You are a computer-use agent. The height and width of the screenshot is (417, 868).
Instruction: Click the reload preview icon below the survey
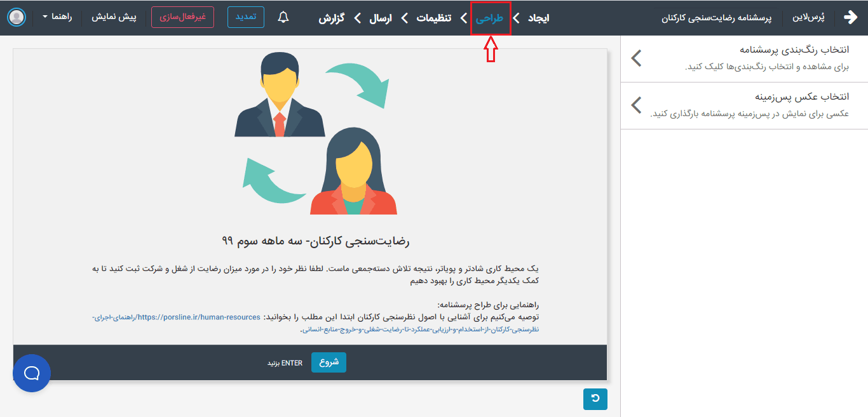click(x=595, y=399)
